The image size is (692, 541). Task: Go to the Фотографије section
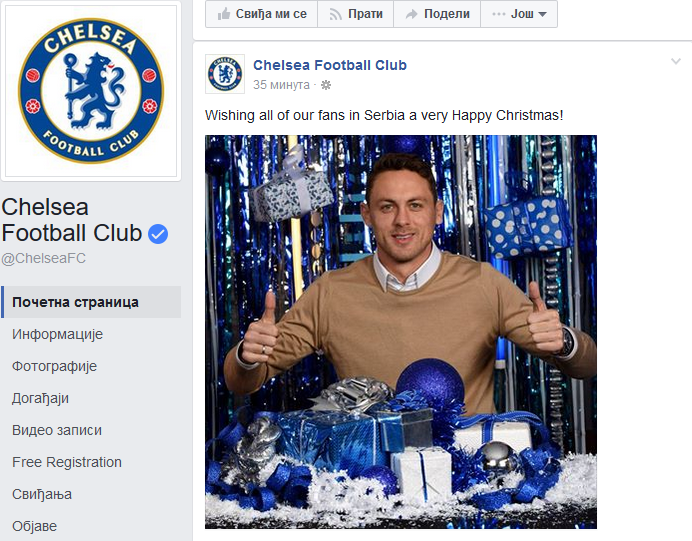[x=55, y=366]
